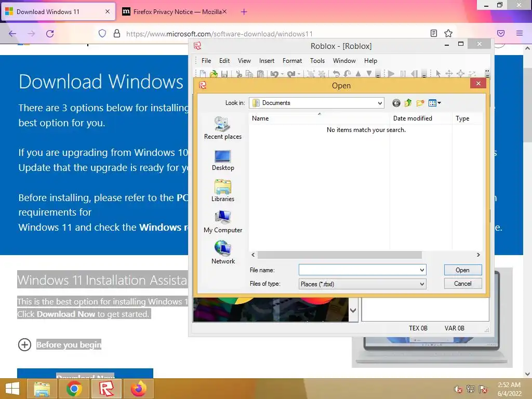Screen dimensions: 532x399
Task: Click the Paste clipboard icon in Roblox toolbar
Action: coord(260,74)
